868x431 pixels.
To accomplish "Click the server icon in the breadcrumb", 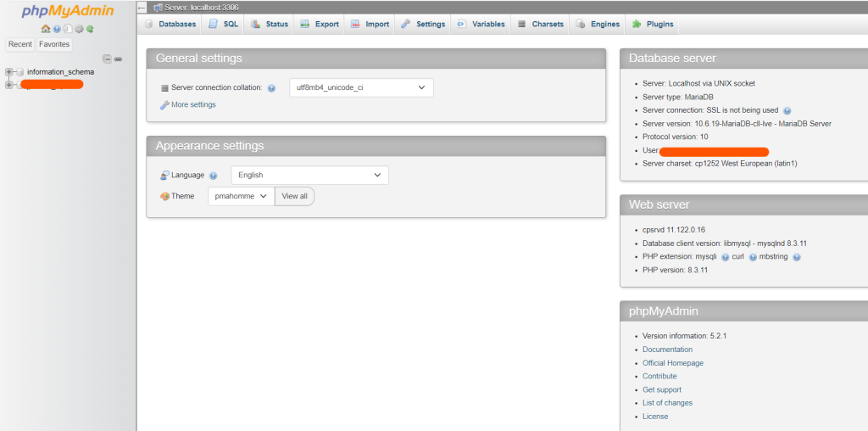I will point(158,8).
